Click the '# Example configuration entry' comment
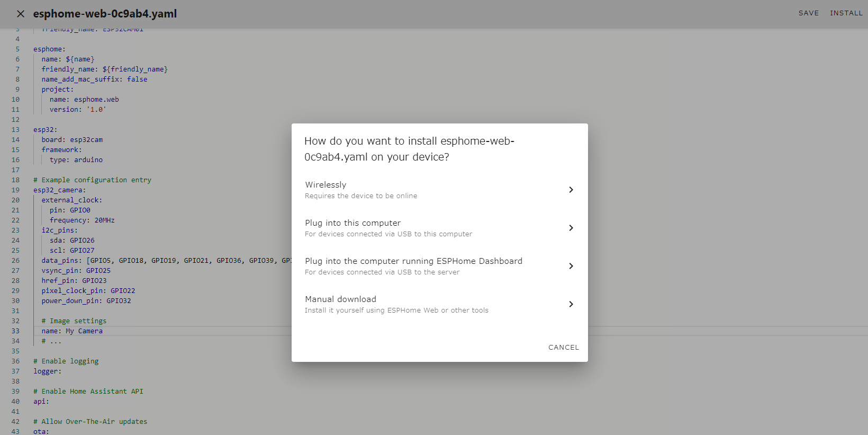 click(92, 180)
